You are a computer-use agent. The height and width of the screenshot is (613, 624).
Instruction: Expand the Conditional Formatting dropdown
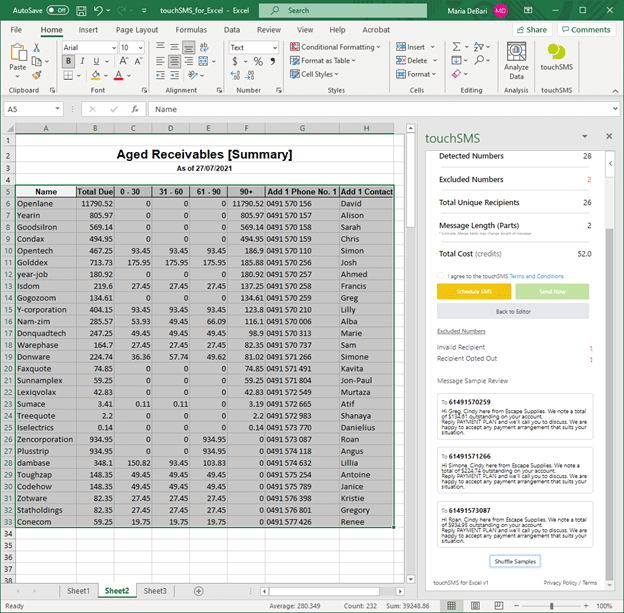tap(336, 47)
